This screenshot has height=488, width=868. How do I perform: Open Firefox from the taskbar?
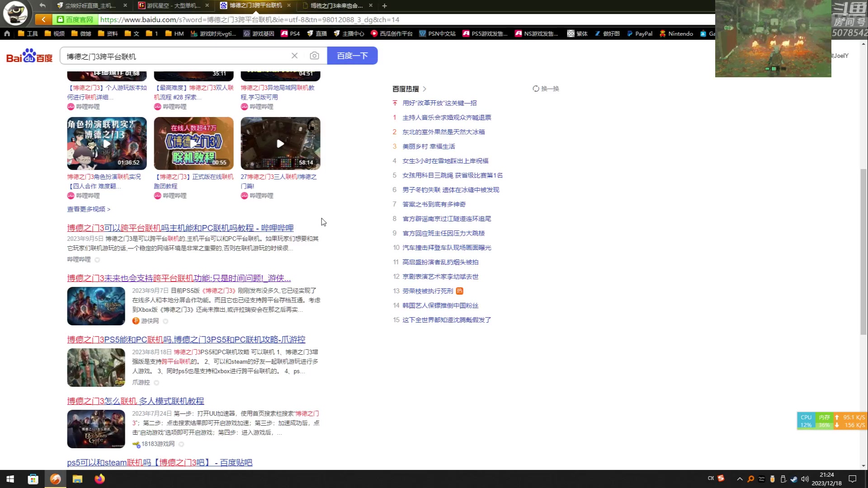coord(99,479)
